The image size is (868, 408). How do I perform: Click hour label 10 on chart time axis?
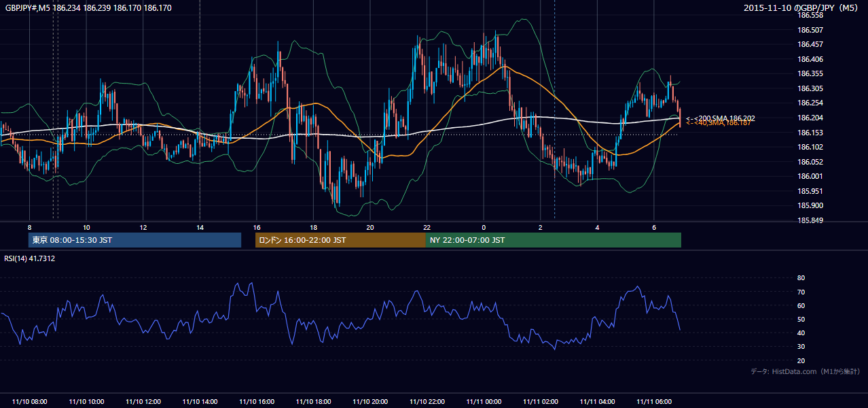86,227
